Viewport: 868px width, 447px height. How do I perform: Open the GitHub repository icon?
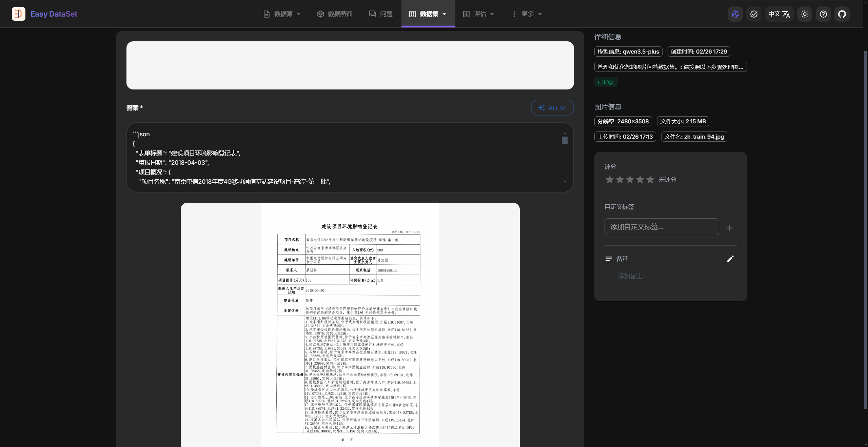[842, 14]
